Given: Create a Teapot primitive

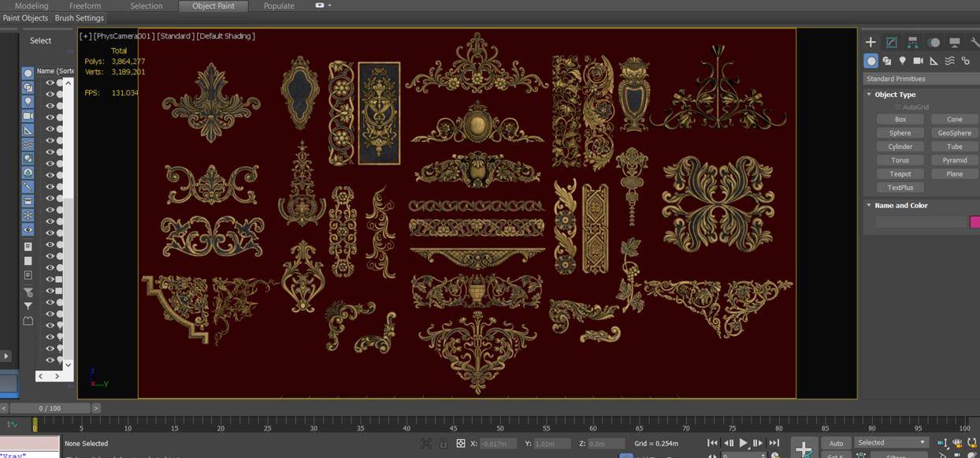Looking at the screenshot, I should (900, 174).
